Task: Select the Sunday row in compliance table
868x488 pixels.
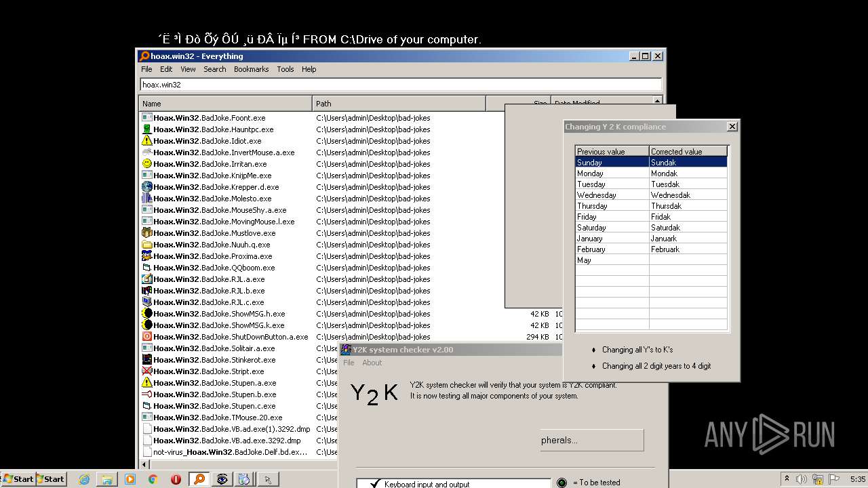Action: point(651,162)
